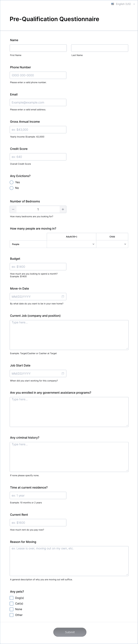138x644 pixels.
Task: Select No for Any Evictions
Action: pos(12,188)
